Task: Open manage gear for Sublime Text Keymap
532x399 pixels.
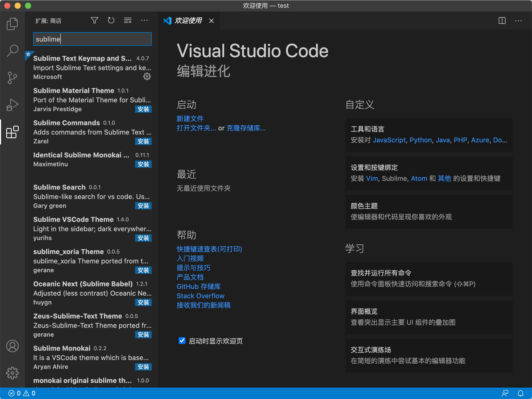Action: tap(147, 76)
